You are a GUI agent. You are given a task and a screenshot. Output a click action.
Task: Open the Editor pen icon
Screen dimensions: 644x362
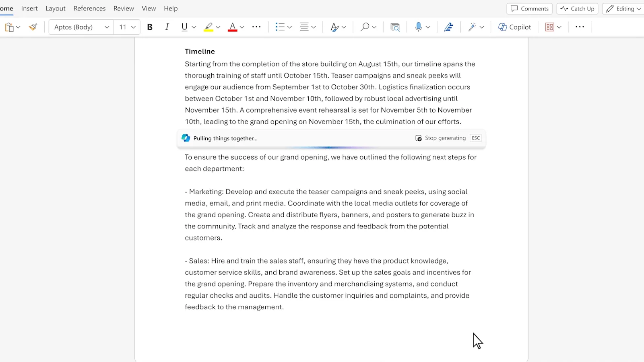[449, 27]
